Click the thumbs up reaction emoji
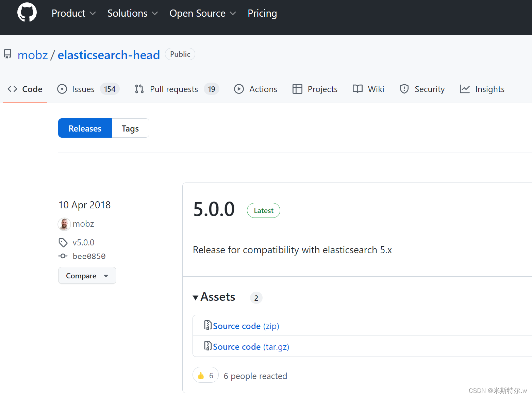This screenshot has width=532, height=397. pos(201,376)
